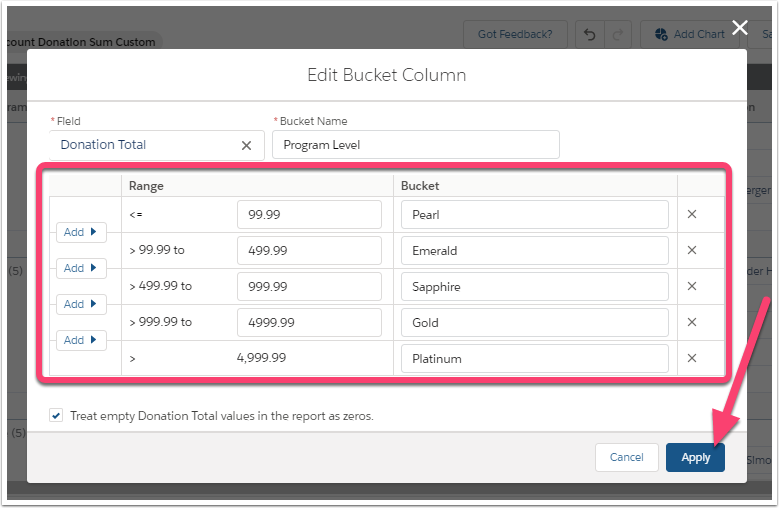Edit the Bucket Name field Program Level
This screenshot has height=508, width=779.
[416, 145]
